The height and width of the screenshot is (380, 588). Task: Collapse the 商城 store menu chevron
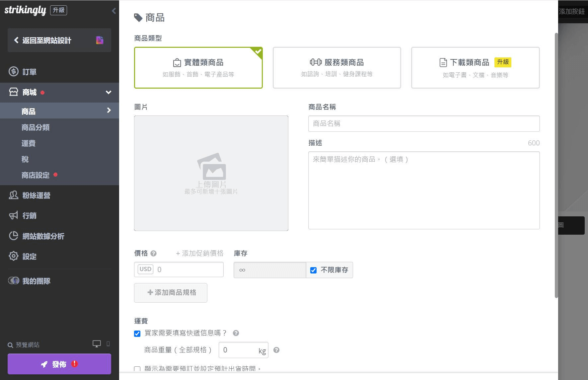point(109,92)
